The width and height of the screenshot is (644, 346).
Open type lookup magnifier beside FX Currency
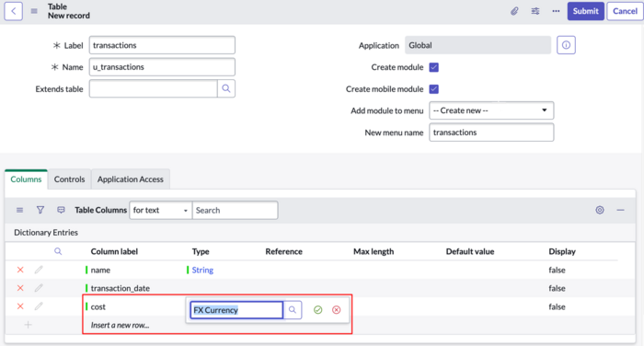click(293, 310)
